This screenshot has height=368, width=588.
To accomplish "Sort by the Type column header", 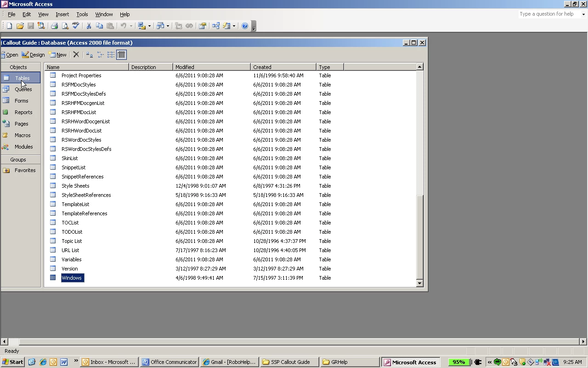I will point(330,67).
